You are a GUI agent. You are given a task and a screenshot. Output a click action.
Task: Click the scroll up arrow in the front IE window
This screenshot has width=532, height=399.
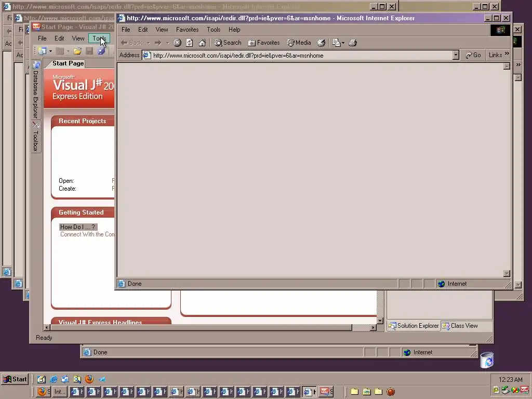[507, 66]
